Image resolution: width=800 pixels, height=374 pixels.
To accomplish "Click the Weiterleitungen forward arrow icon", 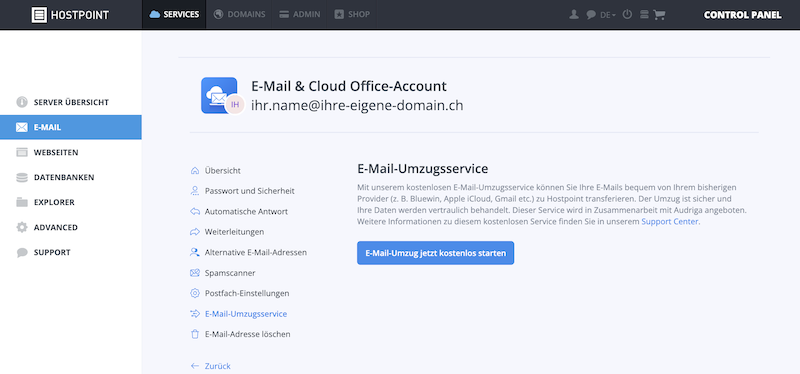I will click(194, 232).
